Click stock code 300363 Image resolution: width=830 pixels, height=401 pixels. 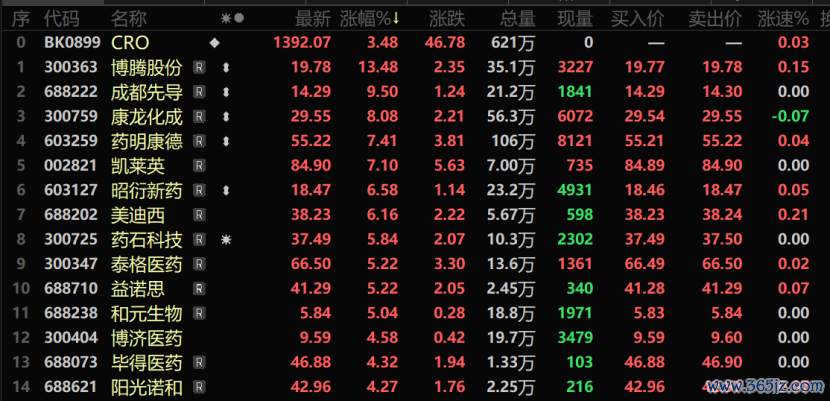coord(71,67)
